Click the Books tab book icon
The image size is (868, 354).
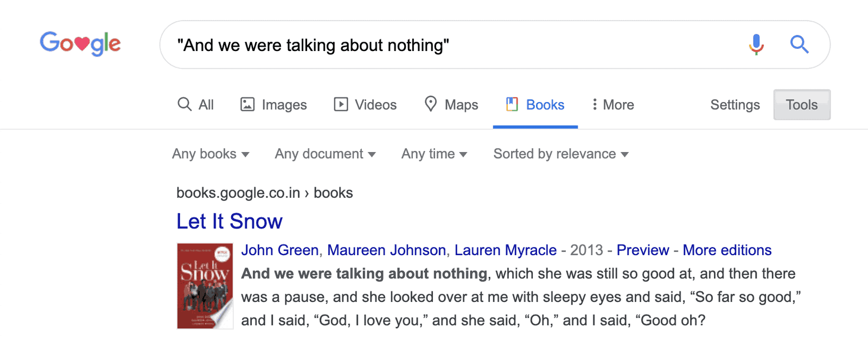[512, 104]
